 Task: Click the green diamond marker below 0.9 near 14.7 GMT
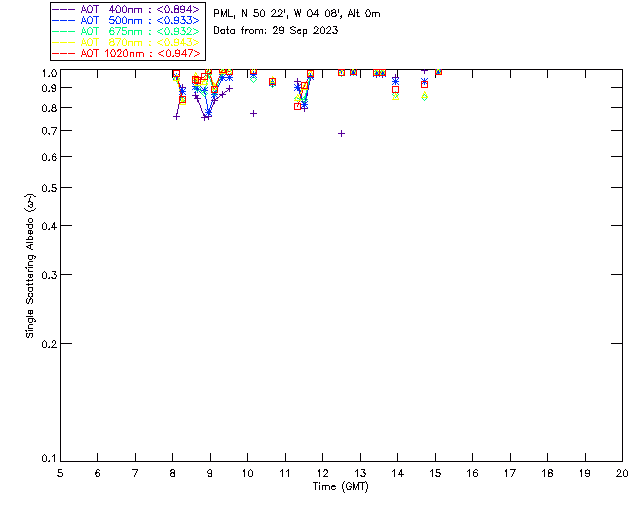click(425, 97)
